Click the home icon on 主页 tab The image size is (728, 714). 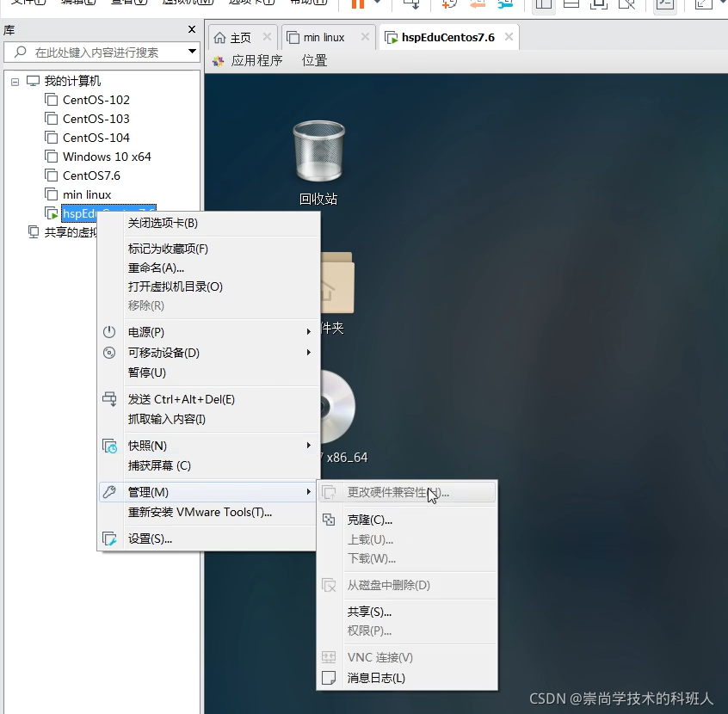coord(219,38)
